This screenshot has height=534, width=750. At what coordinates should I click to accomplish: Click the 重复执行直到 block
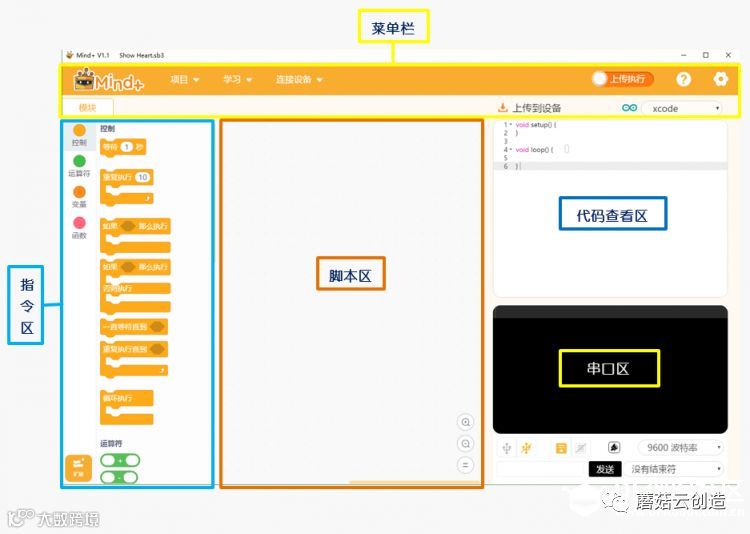pos(134,359)
